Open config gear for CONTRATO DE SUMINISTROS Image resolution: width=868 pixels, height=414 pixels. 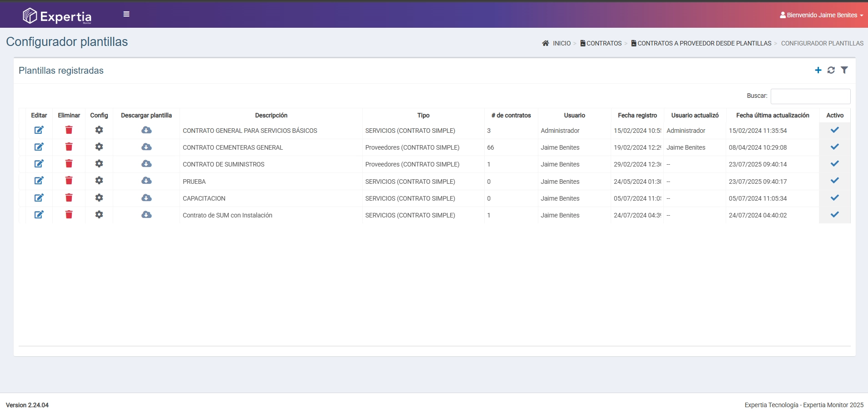pyautogui.click(x=99, y=164)
